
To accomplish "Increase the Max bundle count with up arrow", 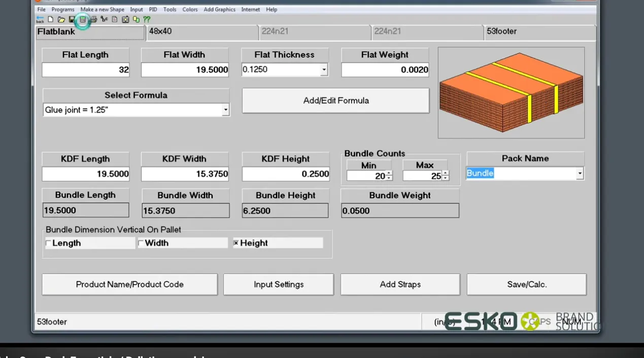I will tap(445, 173).
